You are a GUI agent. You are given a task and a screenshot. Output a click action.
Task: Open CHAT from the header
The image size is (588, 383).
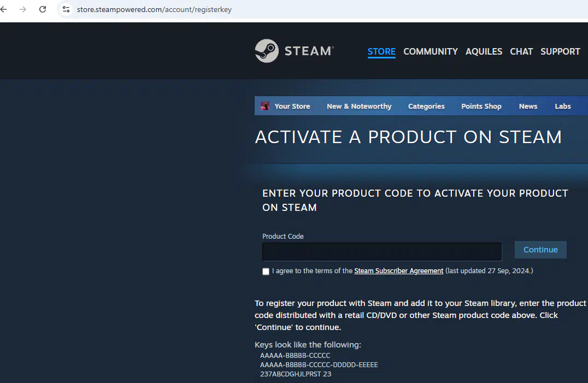[x=521, y=52]
